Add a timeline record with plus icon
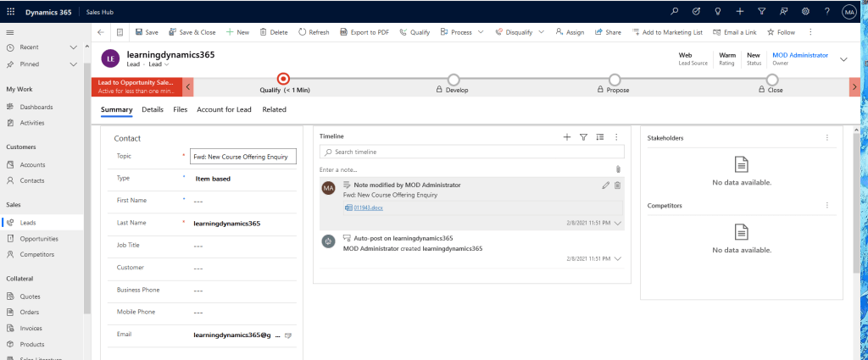The image size is (868, 360). (567, 136)
